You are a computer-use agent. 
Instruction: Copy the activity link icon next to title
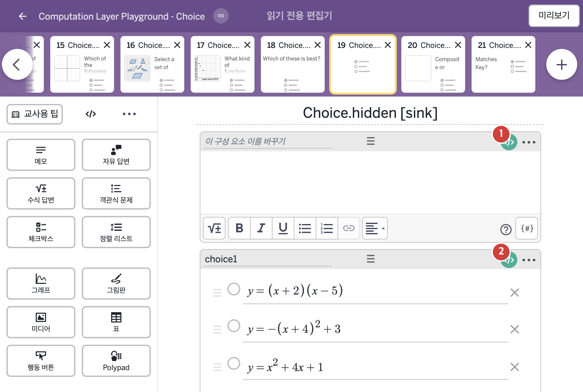221,16
